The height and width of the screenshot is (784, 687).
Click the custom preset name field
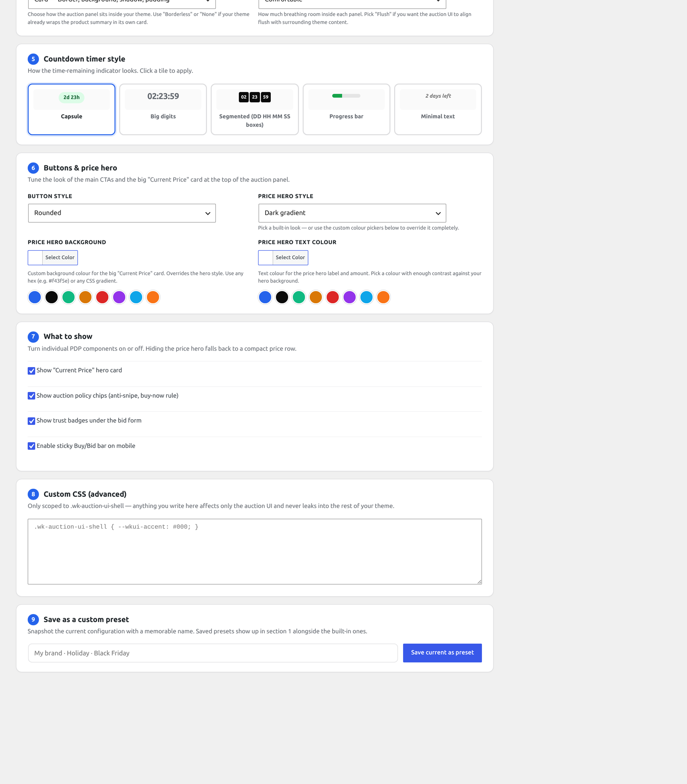click(x=213, y=653)
